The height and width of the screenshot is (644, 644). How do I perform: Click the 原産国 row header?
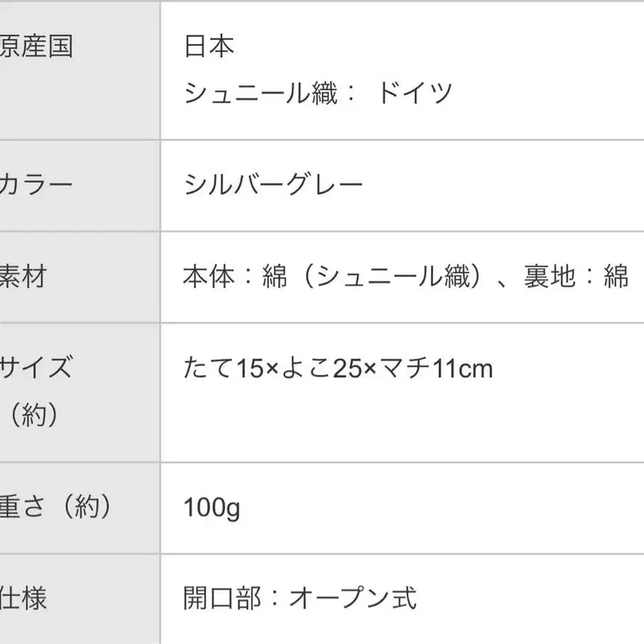pos(36,48)
